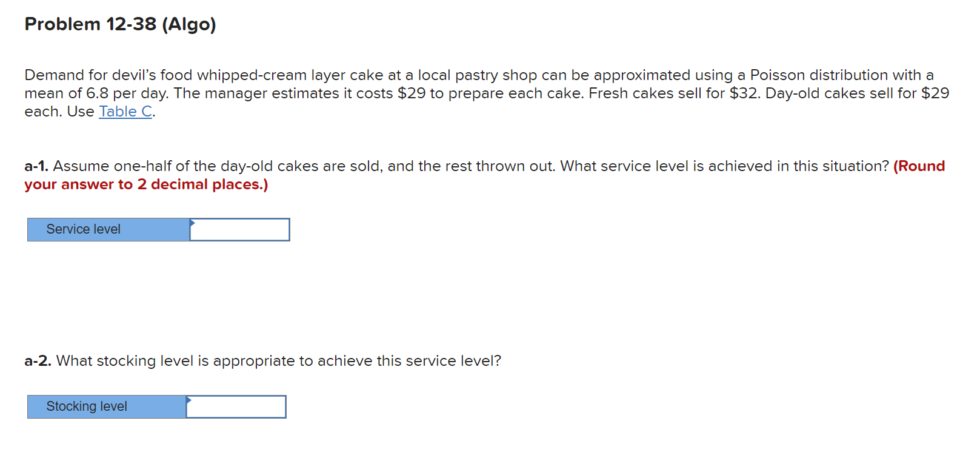Click the blue marker on Service level field
980x452 pixels.
point(192,222)
